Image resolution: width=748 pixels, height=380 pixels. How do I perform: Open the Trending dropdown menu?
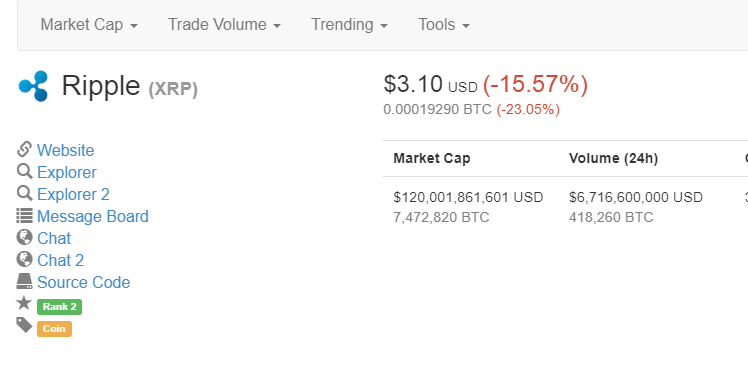pyautogui.click(x=349, y=25)
